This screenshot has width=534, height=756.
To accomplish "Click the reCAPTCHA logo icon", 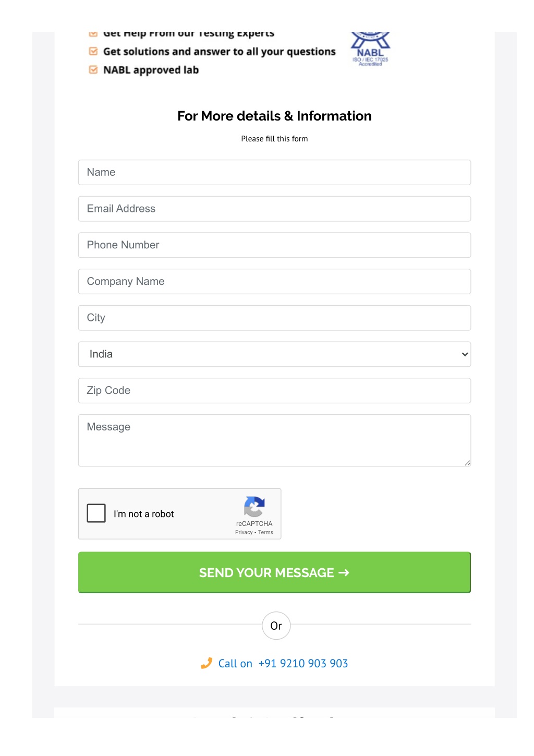I will [254, 507].
